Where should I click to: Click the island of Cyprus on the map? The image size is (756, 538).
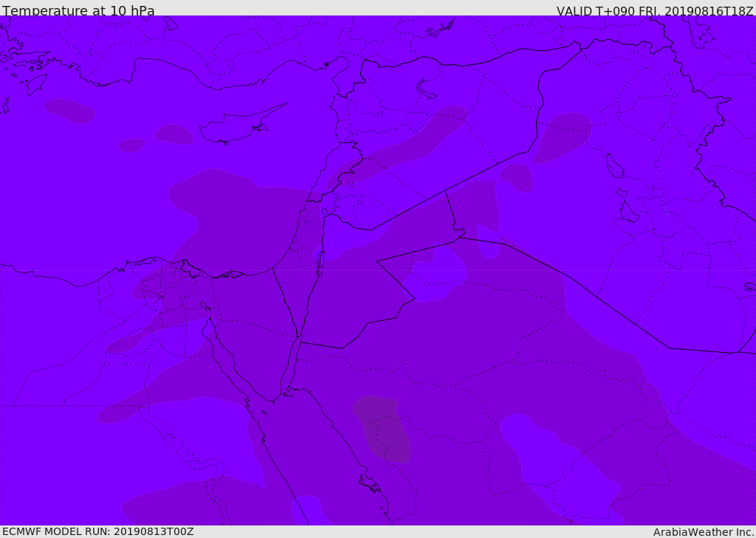237,127
